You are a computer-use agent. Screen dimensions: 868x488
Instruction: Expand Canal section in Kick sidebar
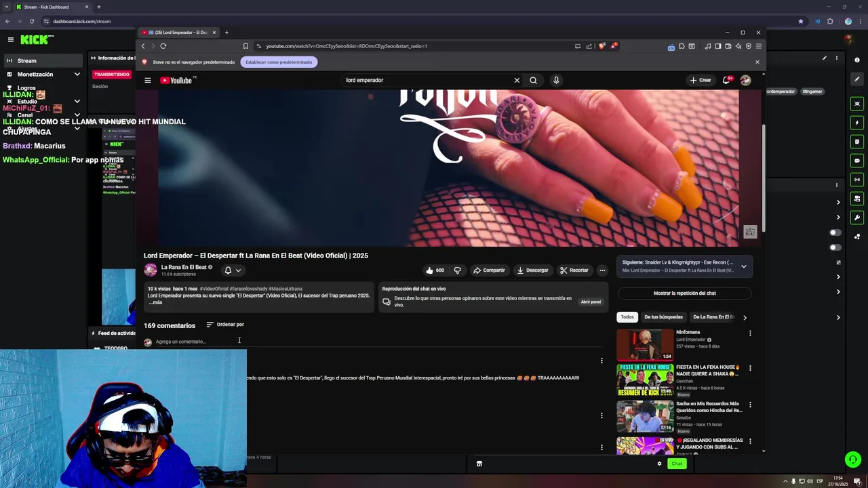tap(77, 115)
